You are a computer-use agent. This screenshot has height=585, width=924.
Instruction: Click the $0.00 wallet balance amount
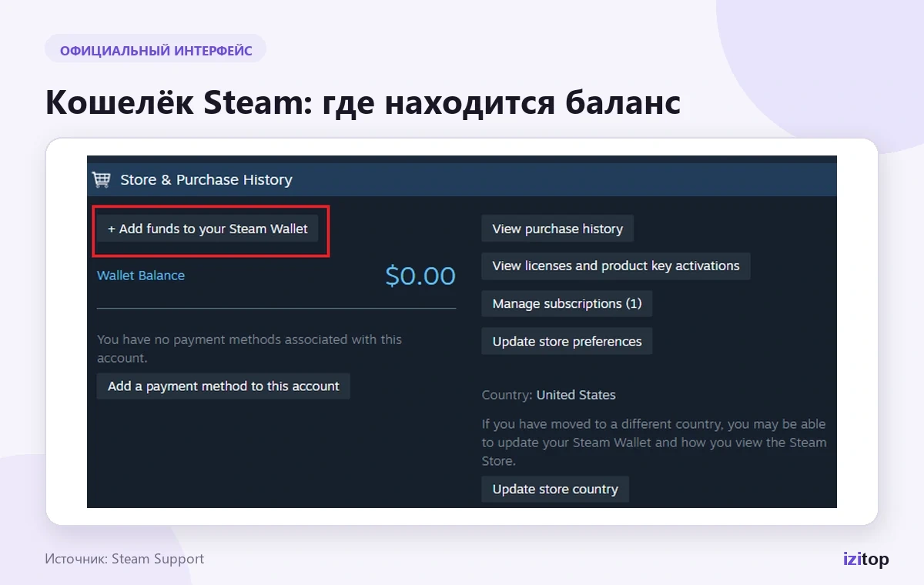420,276
